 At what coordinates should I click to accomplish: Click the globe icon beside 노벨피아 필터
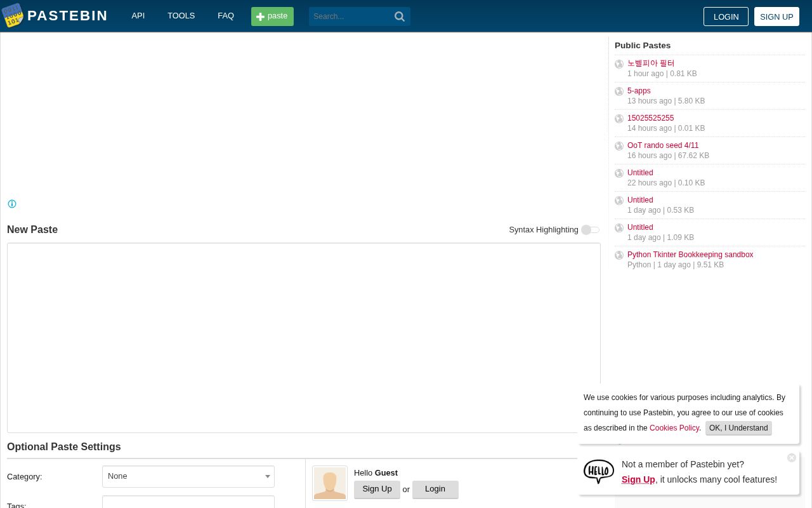coord(619,64)
